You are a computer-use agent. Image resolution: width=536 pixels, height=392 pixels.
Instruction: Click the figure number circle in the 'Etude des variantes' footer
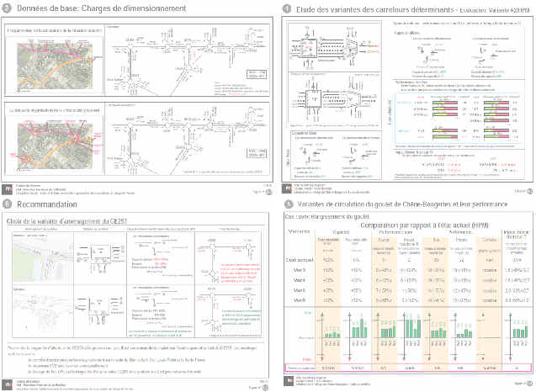click(530, 192)
